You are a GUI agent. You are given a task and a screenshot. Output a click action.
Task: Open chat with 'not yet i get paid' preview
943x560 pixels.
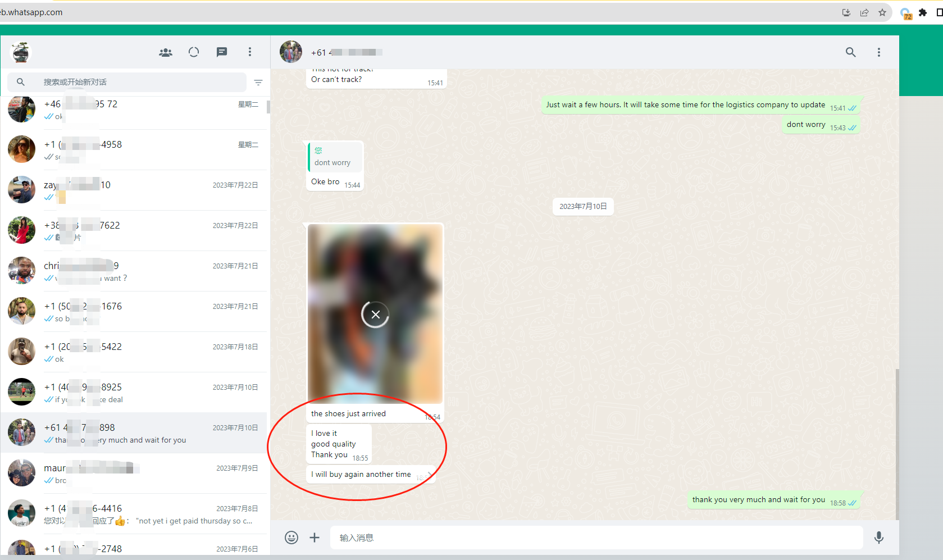[135, 514]
